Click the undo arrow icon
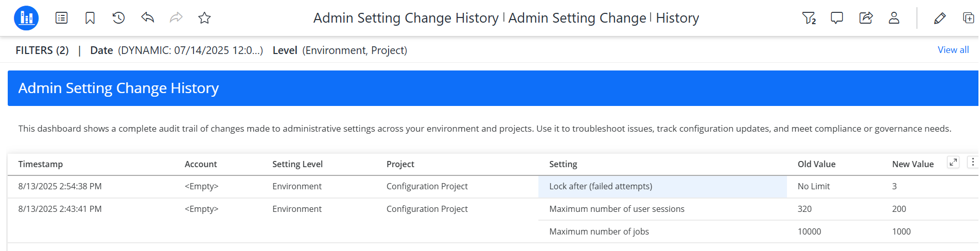 (148, 18)
